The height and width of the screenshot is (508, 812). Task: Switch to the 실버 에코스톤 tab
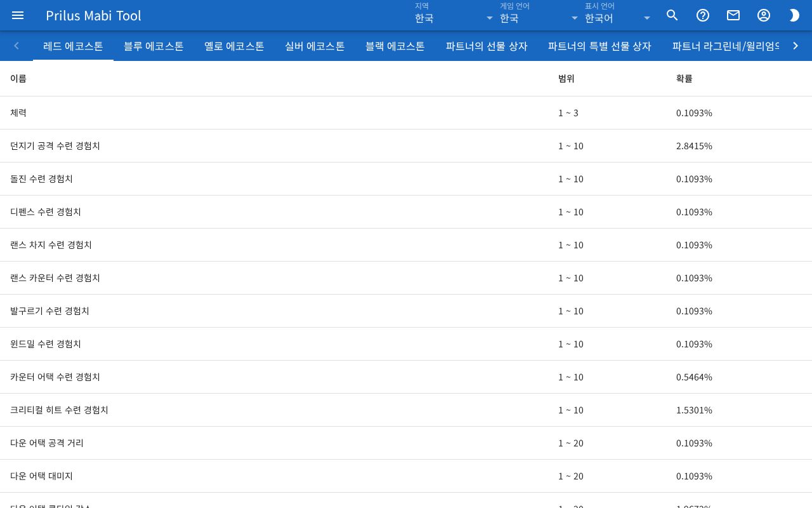click(x=315, y=46)
